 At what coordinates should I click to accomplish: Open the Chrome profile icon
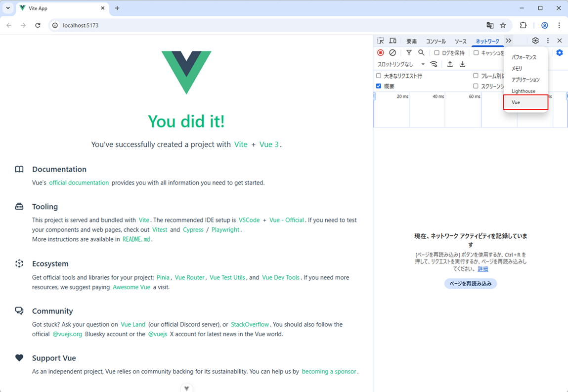pos(544,25)
